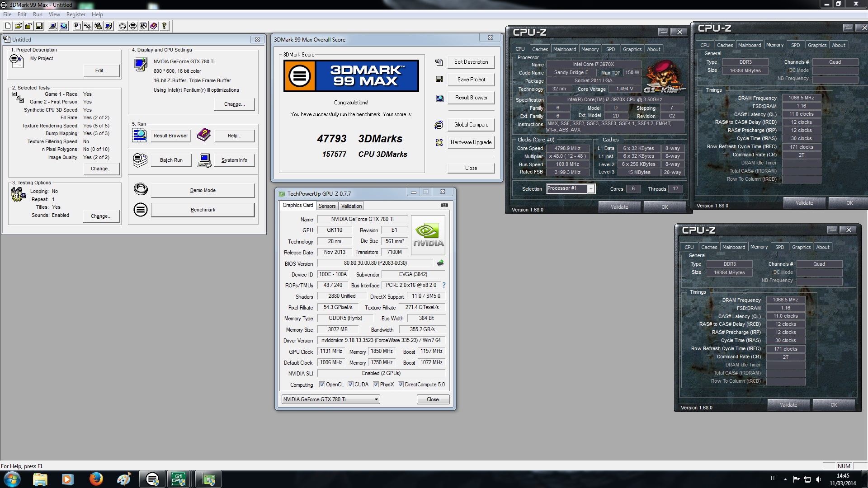
Task: Click the Close project toolbar icon
Action: coord(28,26)
